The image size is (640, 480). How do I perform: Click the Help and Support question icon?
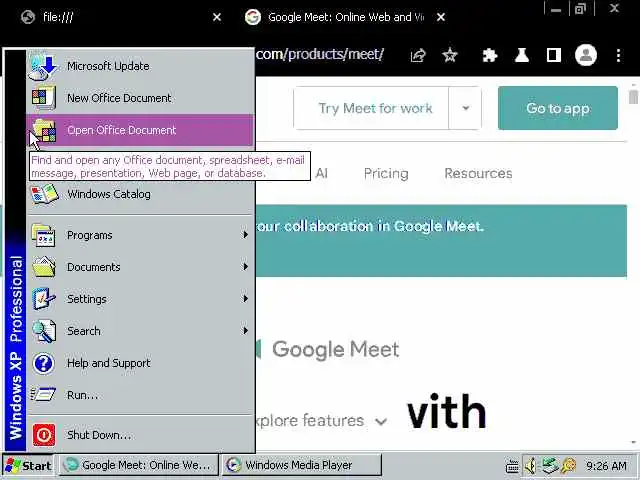[43, 363]
